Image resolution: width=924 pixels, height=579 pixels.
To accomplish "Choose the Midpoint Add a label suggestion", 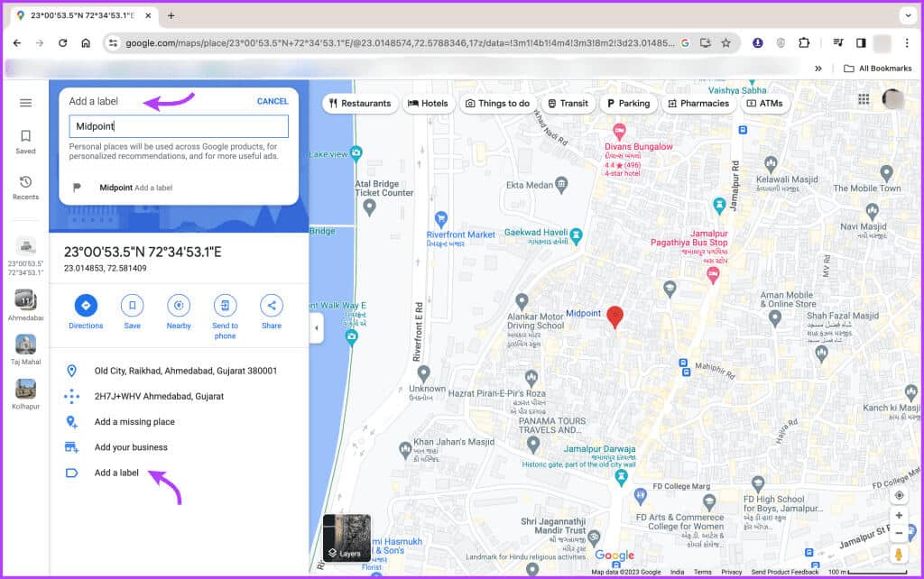I will click(179, 188).
